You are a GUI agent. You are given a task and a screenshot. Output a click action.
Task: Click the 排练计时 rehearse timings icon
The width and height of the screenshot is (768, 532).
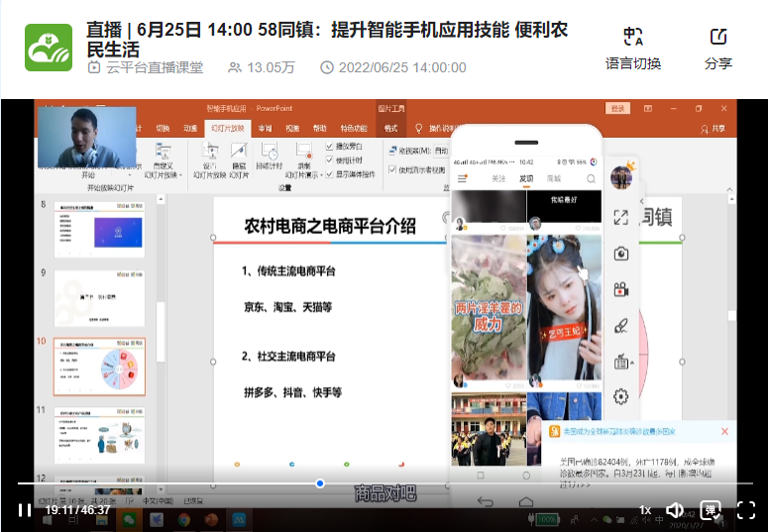[x=269, y=151]
